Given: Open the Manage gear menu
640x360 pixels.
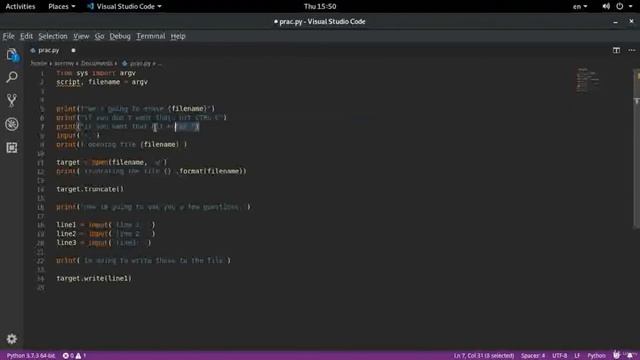Looking at the screenshot, I should 12,338.
